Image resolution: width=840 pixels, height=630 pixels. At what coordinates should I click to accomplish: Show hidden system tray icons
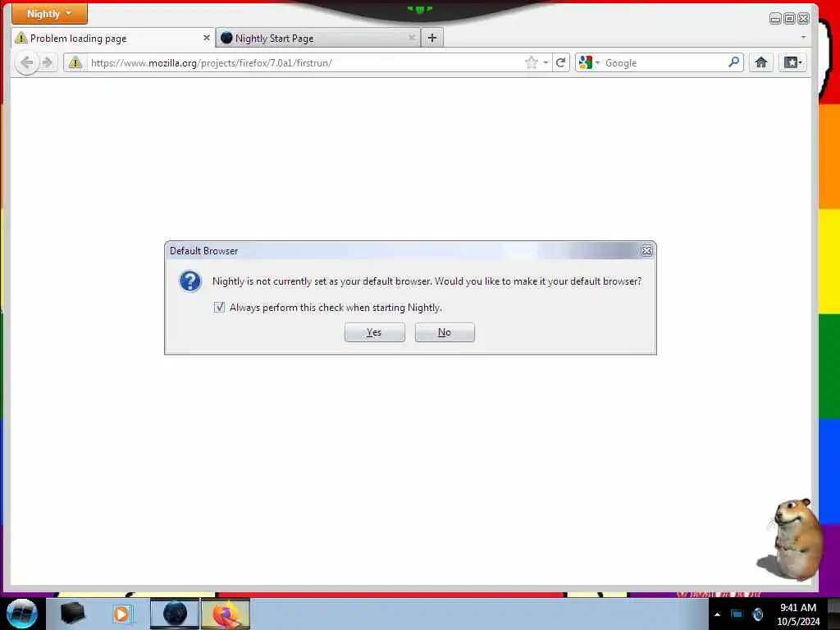tap(717, 614)
